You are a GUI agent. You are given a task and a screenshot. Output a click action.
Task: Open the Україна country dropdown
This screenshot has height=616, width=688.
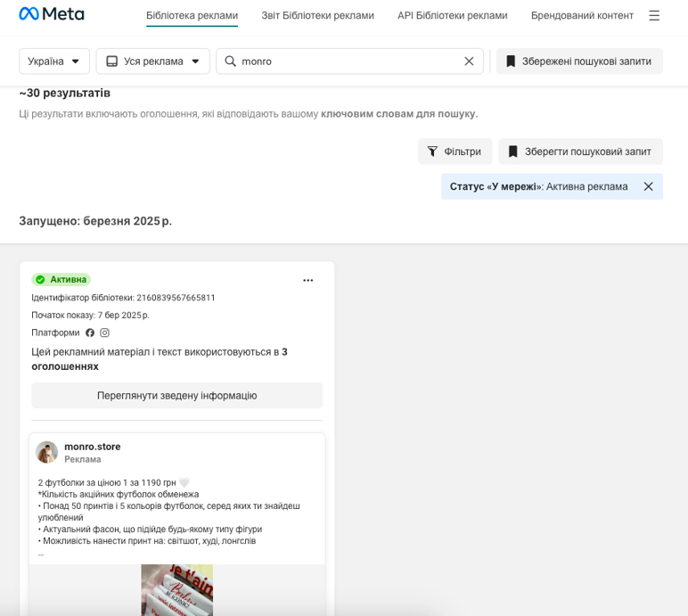point(54,61)
